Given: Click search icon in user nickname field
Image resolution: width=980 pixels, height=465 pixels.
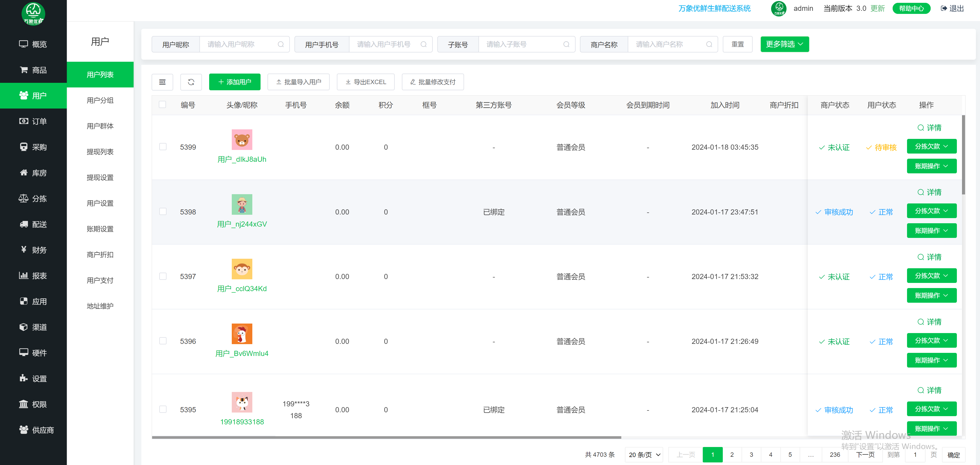Looking at the screenshot, I should click(281, 44).
